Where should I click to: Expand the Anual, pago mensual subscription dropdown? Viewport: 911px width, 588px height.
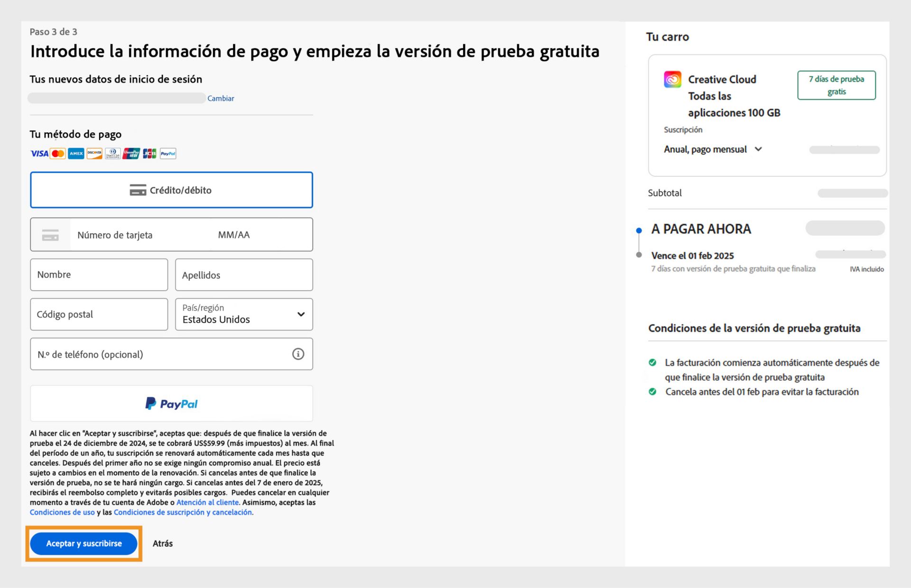pos(713,149)
